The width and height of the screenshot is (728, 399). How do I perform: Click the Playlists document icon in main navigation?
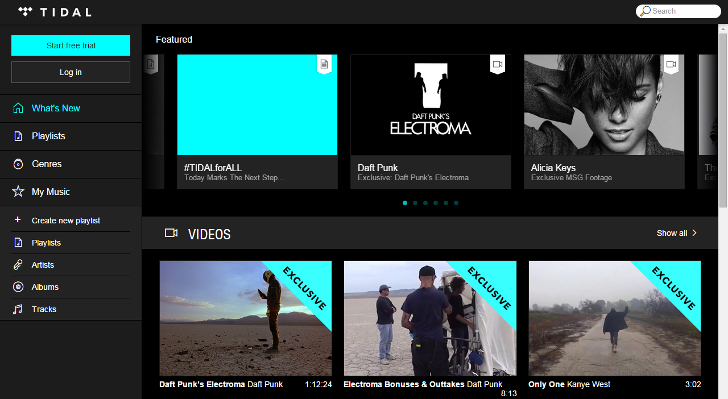[x=18, y=136]
